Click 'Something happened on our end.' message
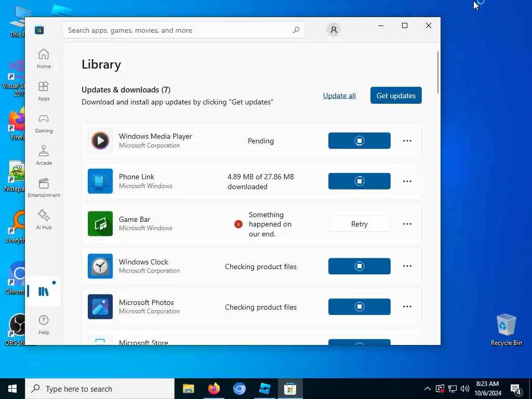 click(x=270, y=224)
